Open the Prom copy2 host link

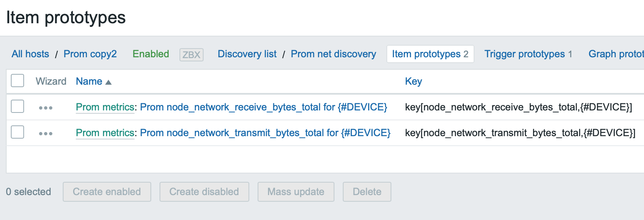(90, 54)
